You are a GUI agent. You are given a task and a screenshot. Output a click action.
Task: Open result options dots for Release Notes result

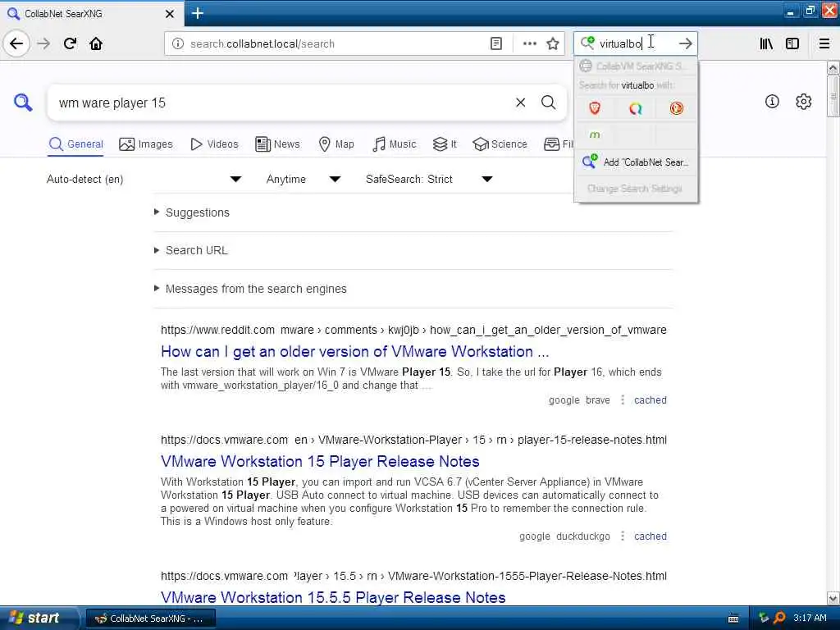623,536
